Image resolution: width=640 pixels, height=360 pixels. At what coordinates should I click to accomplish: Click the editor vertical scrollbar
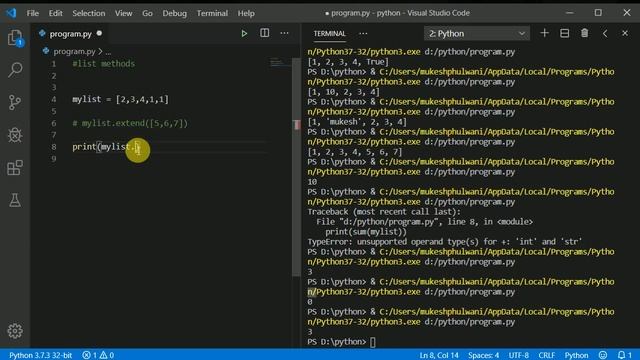coord(297,167)
